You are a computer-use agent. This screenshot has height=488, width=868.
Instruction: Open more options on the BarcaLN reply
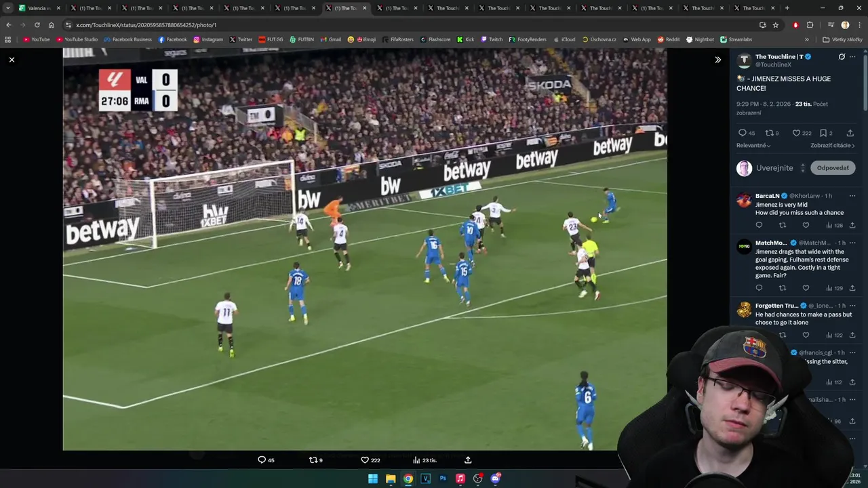coord(852,196)
